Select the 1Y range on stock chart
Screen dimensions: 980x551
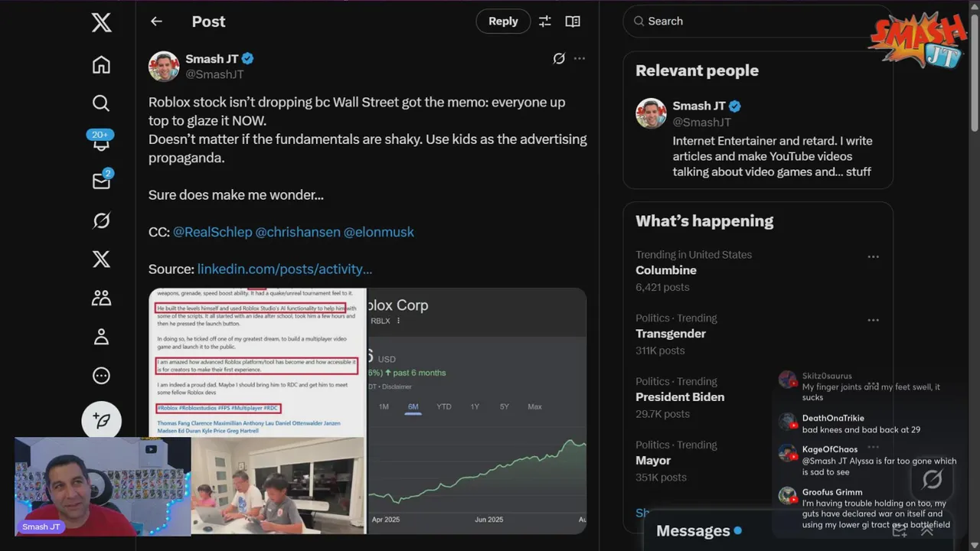pos(475,406)
